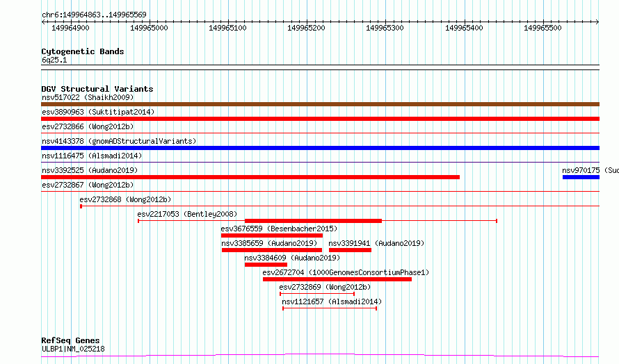Click ruler position 149965000
Image resolution: width=619 pixels, height=364 pixels.
(x=150, y=28)
